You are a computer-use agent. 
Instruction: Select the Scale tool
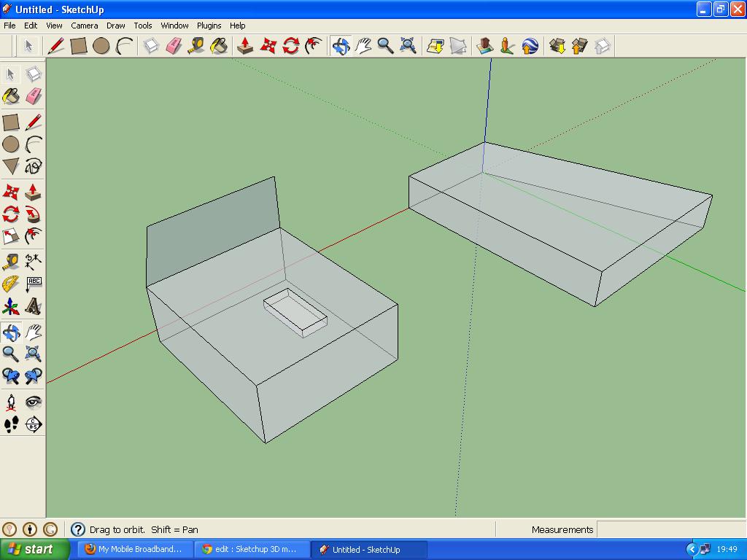[x=11, y=236]
